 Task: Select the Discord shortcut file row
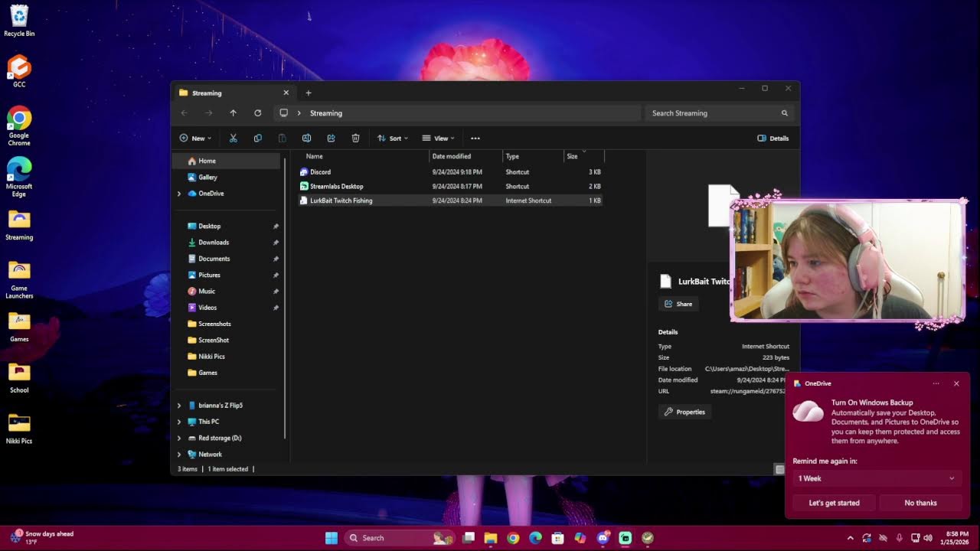point(451,172)
